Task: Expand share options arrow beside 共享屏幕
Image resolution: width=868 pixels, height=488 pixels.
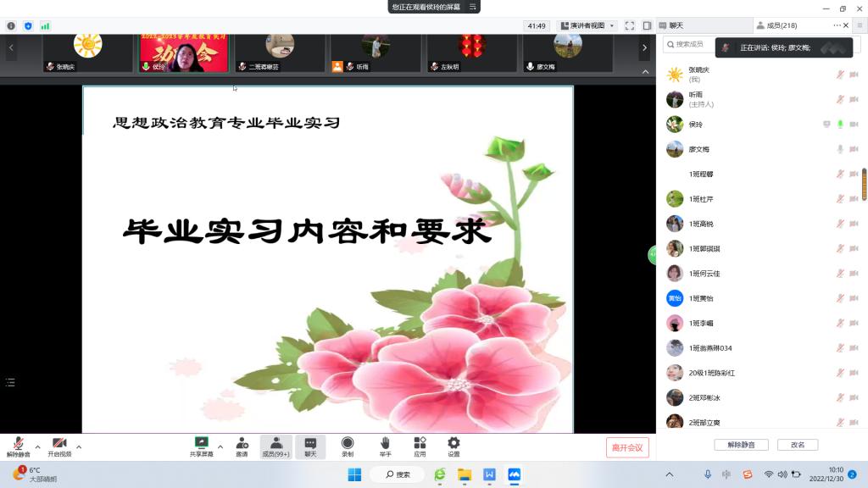Action: click(x=220, y=446)
